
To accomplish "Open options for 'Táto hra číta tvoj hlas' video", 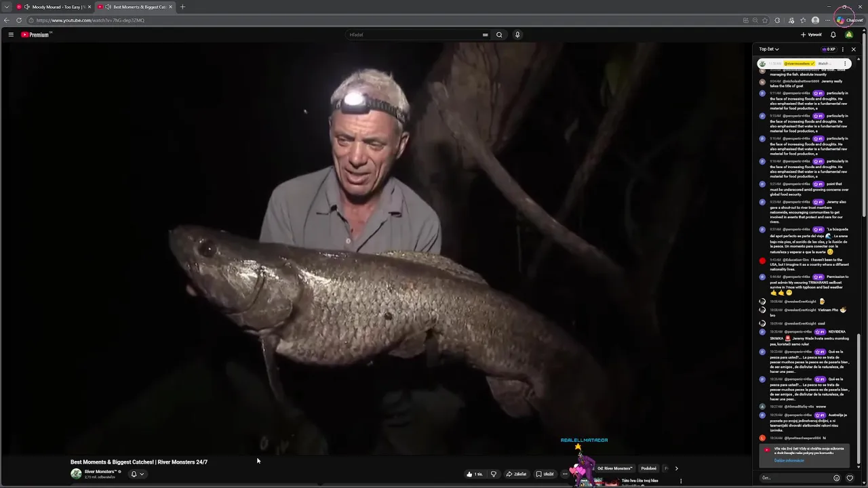I will [681, 481].
